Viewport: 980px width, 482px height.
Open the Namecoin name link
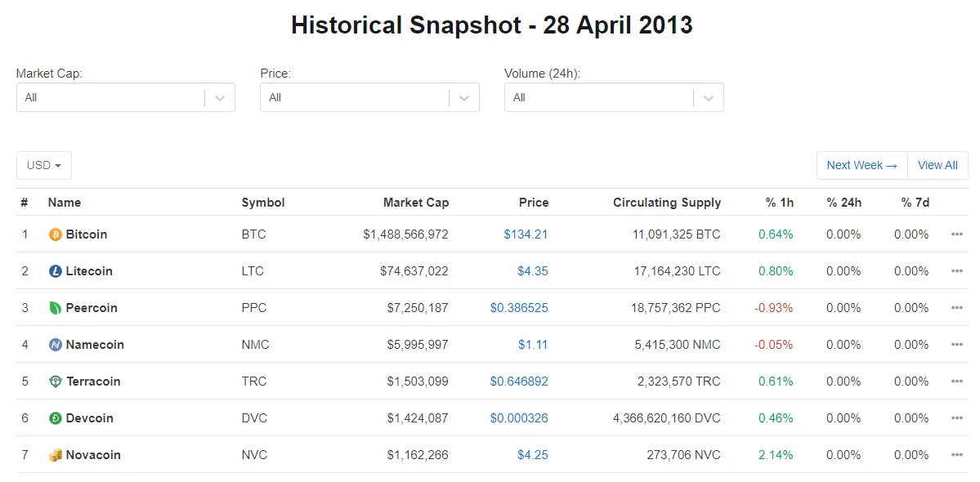94,345
